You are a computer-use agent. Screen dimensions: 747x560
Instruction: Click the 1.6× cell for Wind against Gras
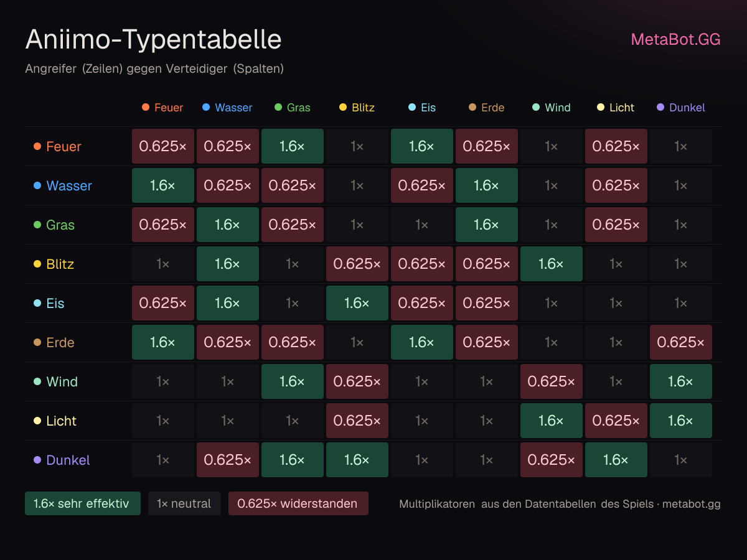click(293, 381)
